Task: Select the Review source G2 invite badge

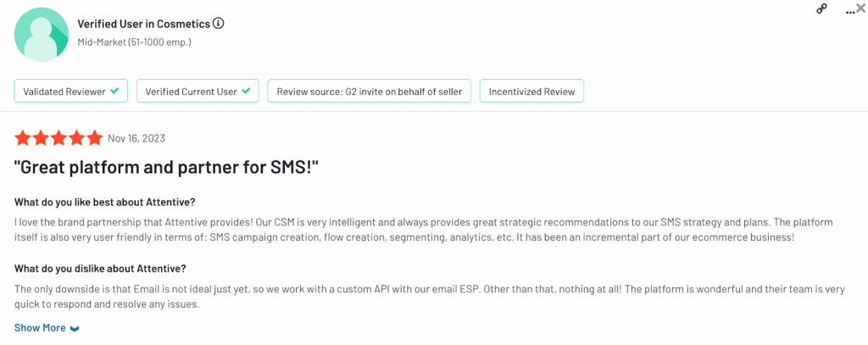Action: [369, 91]
